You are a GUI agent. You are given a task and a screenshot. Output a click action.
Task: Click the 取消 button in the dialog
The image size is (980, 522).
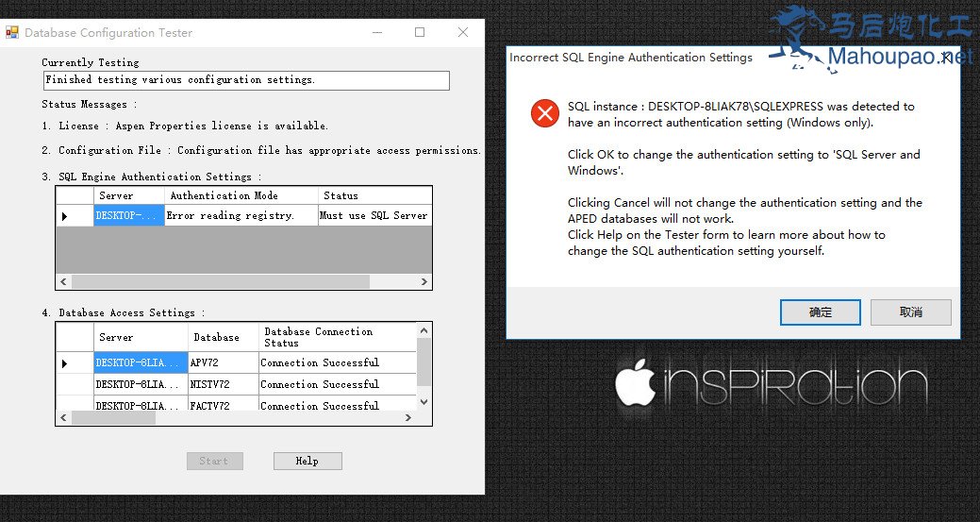coord(910,312)
